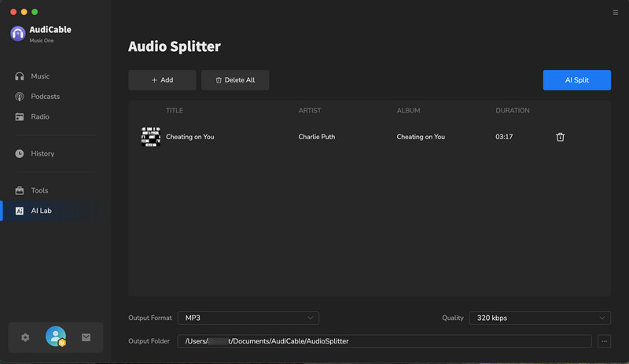Select the Cheating on You title

[x=190, y=137]
